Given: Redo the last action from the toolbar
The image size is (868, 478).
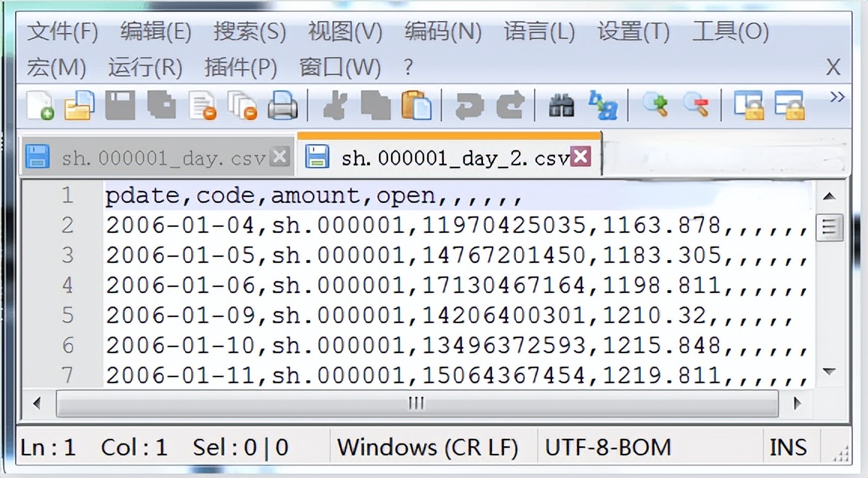Looking at the screenshot, I should point(510,105).
